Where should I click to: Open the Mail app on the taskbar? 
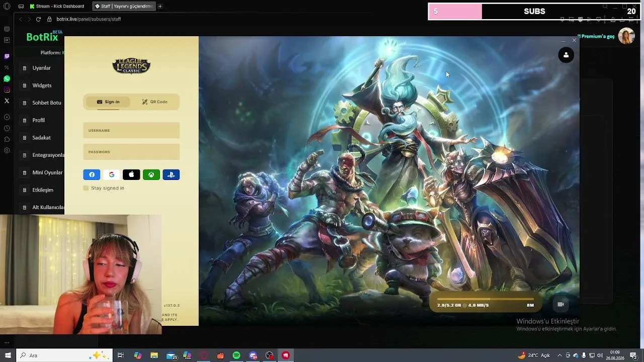[x=172, y=355]
